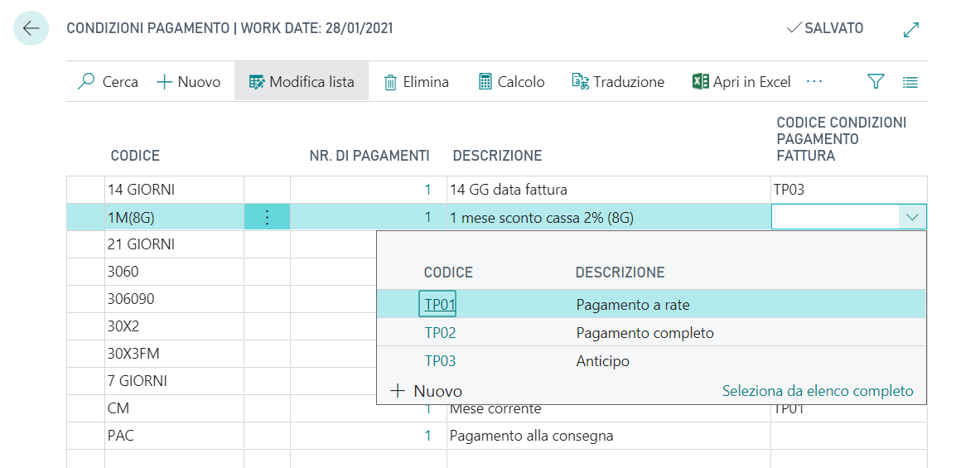Open the Traduzione action
This screenshot has height=468, width=980.
[x=580, y=81]
